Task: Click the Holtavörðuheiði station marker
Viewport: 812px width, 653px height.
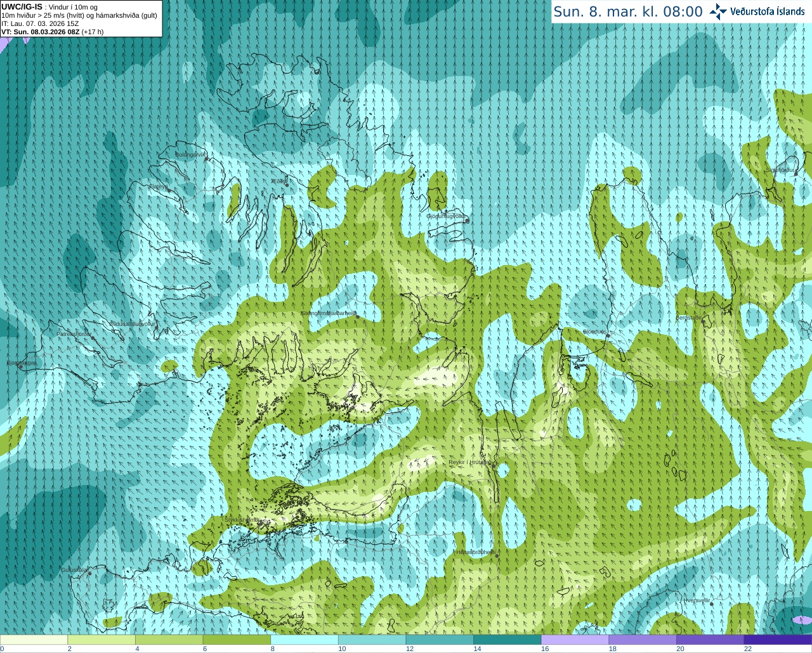Action: pyautogui.click(x=497, y=556)
